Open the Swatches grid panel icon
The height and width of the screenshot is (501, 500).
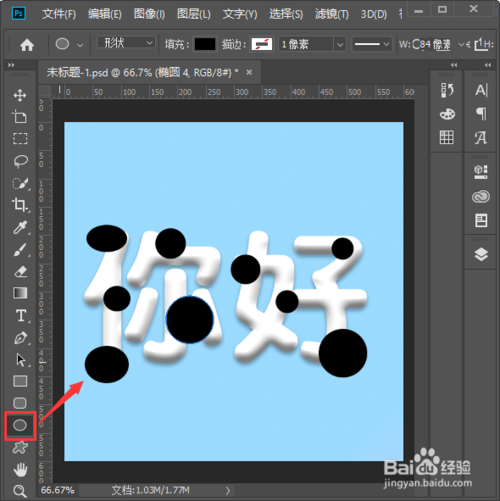click(447, 137)
